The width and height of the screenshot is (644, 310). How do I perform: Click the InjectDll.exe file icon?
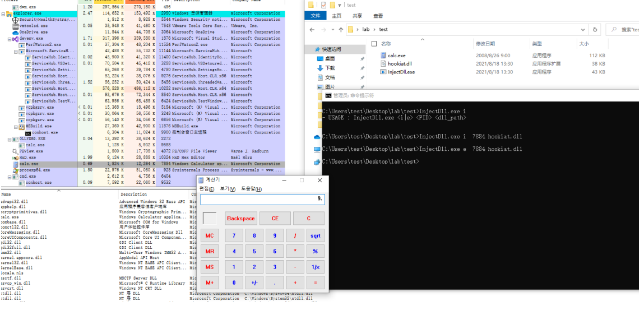pyautogui.click(x=383, y=72)
